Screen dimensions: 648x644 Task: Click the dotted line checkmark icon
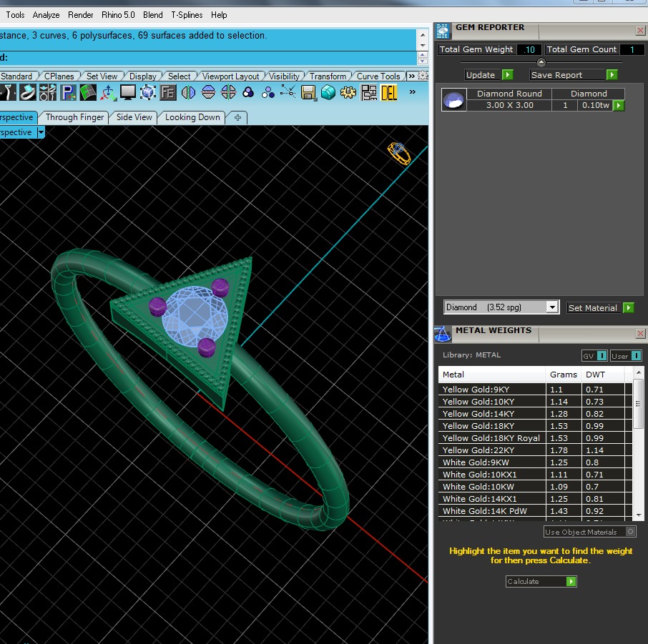[x=288, y=91]
